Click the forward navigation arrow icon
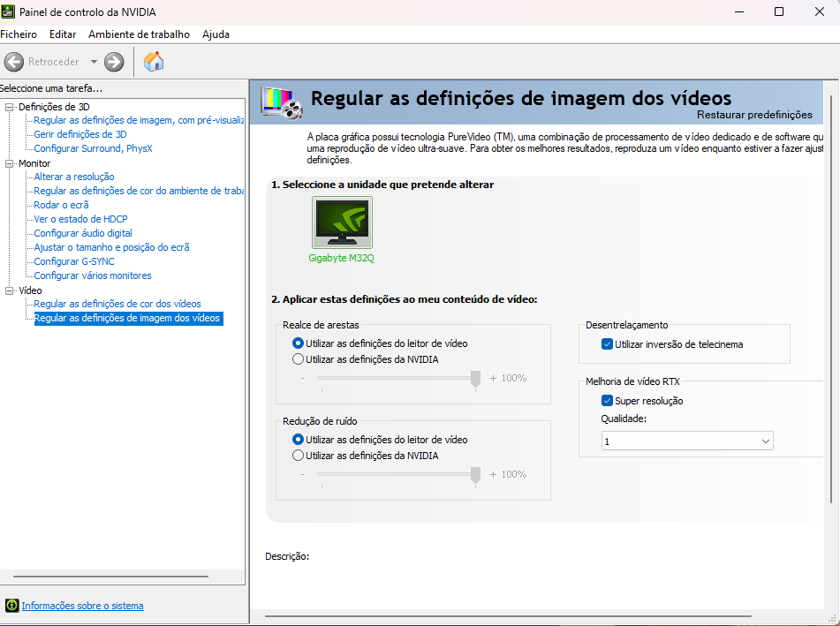This screenshot has width=840, height=626. coord(113,62)
